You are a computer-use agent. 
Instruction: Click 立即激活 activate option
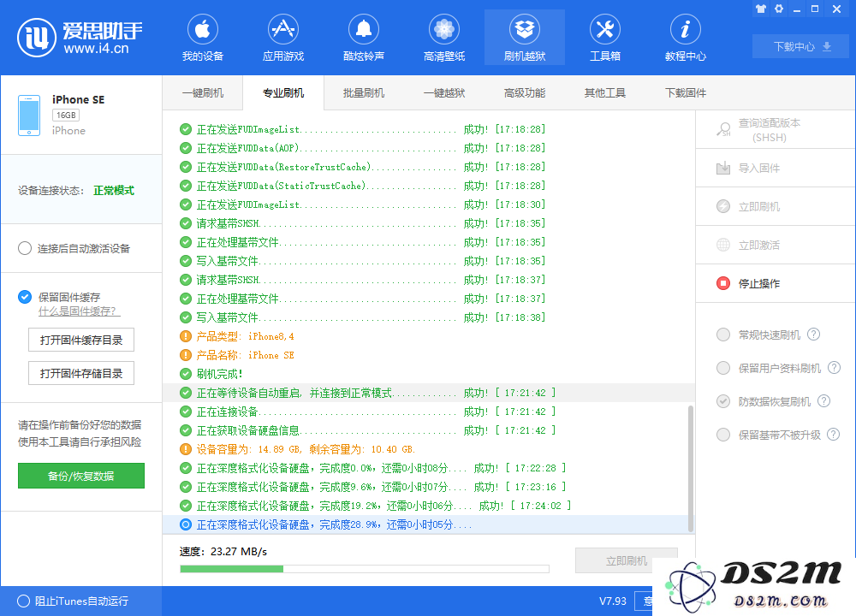coord(776,245)
